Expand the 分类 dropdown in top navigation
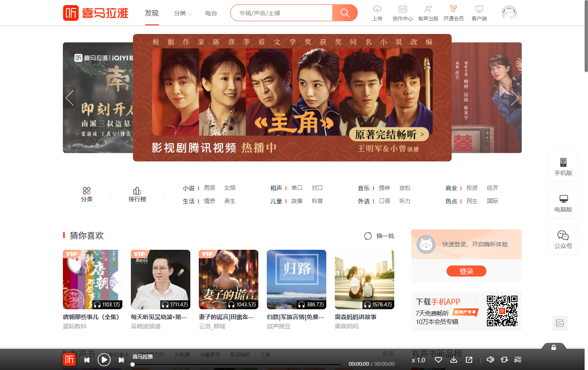The image size is (588, 370). pyautogui.click(x=183, y=13)
